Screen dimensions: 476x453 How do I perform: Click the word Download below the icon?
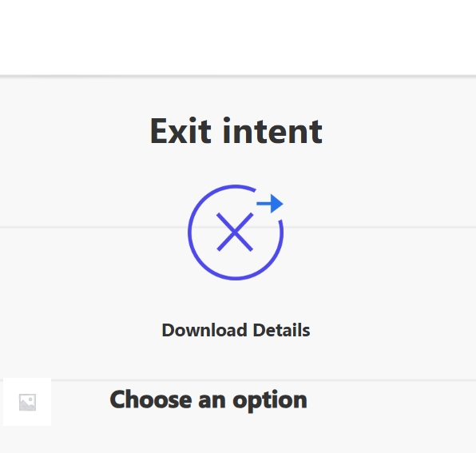(x=204, y=330)
